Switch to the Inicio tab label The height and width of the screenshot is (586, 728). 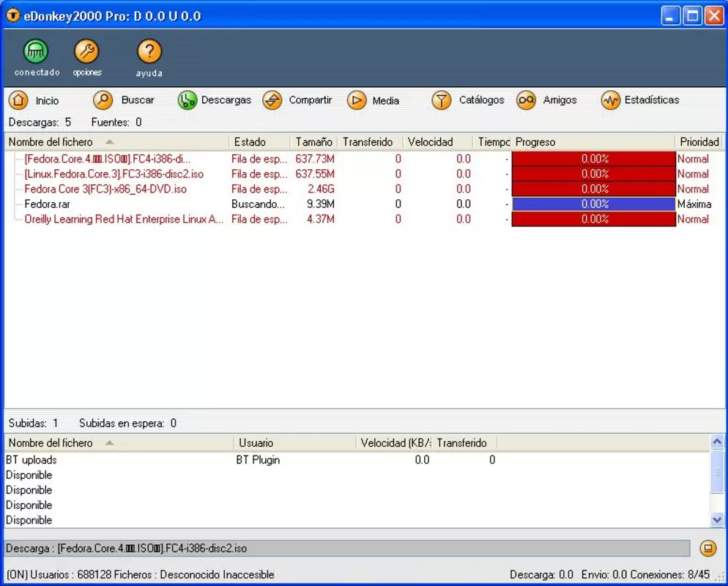48,100
